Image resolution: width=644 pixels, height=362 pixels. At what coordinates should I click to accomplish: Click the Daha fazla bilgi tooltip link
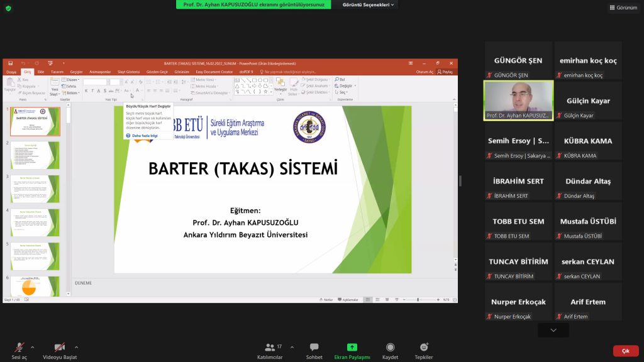[143, 135]
